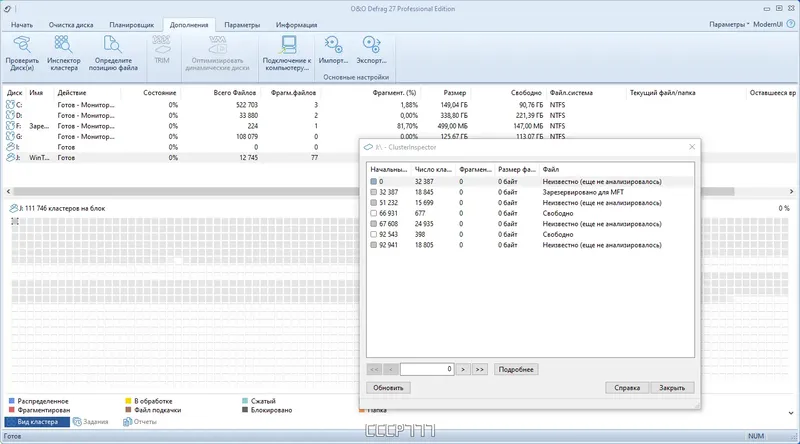Click the Фрагментирован legend swatch
Viewport: 800px width, 444px height.
(x=12, y=410)
